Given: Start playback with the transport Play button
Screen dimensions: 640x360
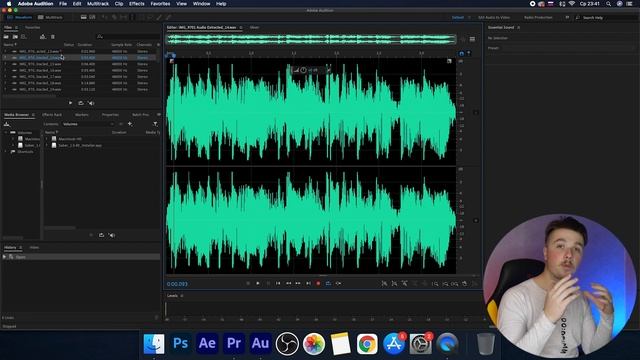Looking at the screenshot, I should 258,283.
